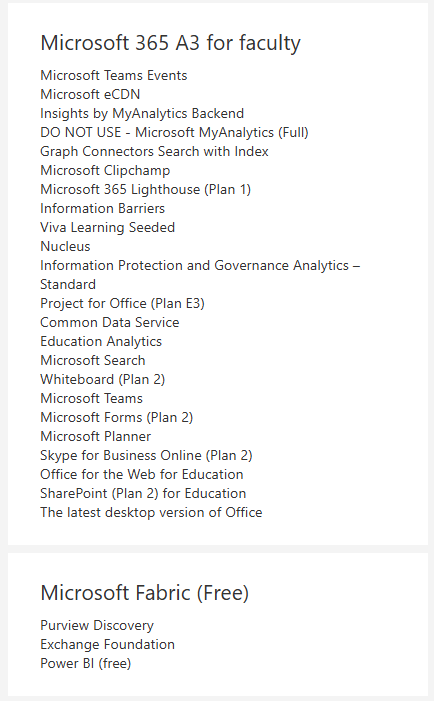Image resolution: width=434 pixels, height=701 pixels.
Task: Click the Nucleus service item
Action: (65, 246)
